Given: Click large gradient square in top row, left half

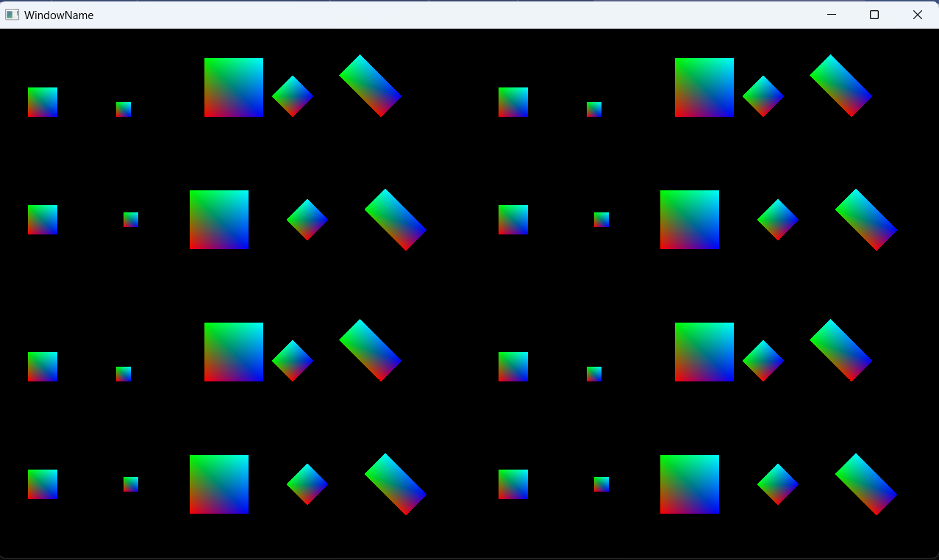Looking at the screenshot, I should point(234,87).
